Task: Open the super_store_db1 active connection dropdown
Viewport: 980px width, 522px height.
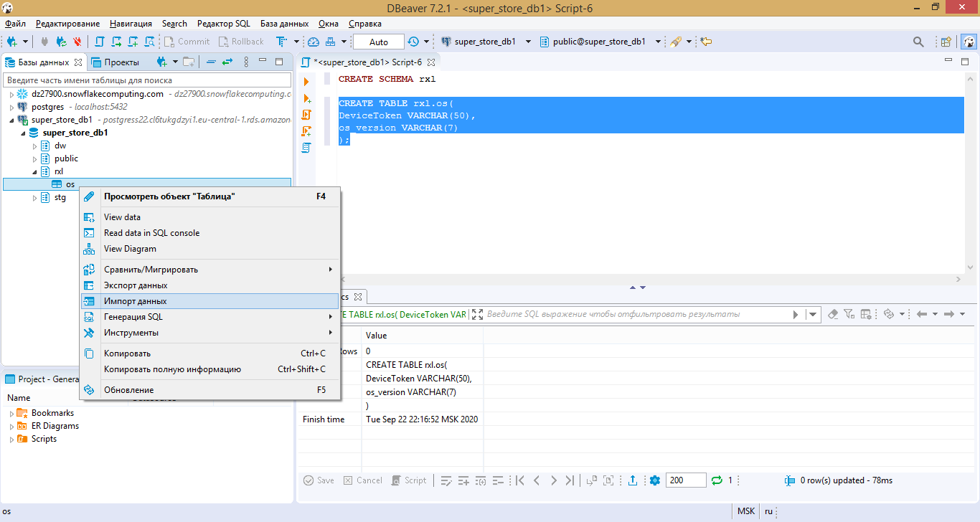Action: pos(486,42)
